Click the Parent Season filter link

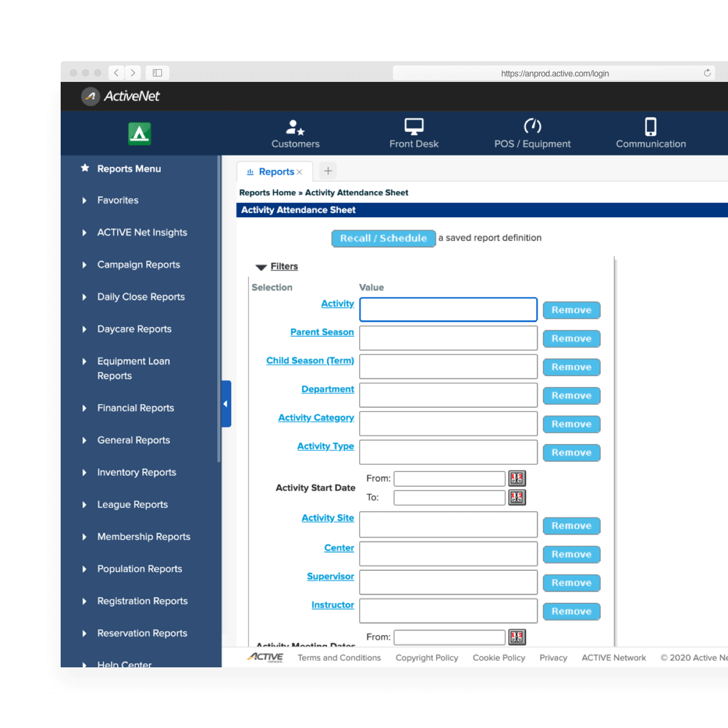click(x=322, y=332)
